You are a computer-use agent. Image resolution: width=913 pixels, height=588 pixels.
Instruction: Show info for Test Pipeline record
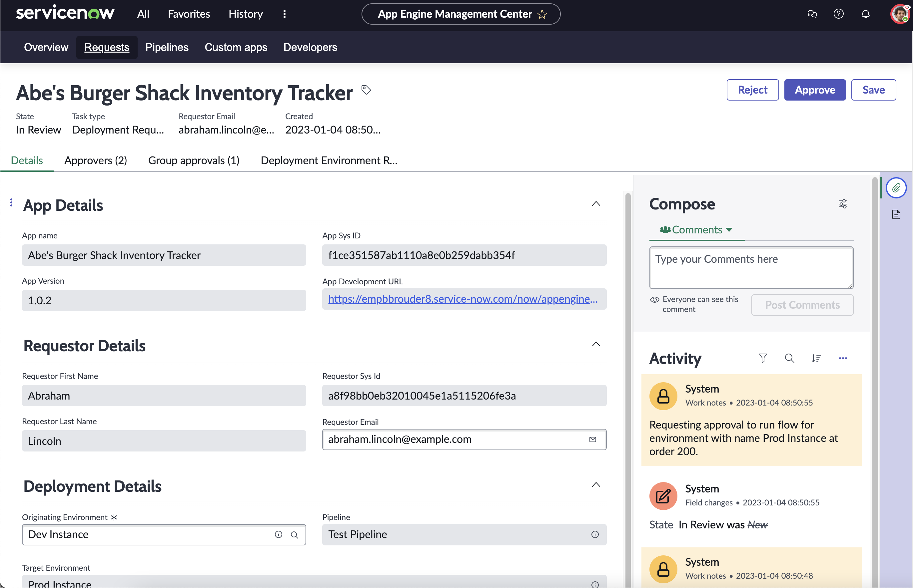click(x=595, y=534)
